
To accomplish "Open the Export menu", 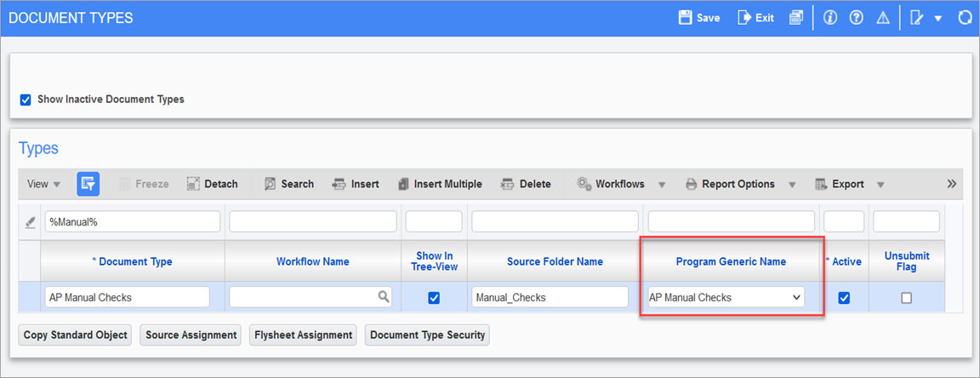I will point(849,184).
